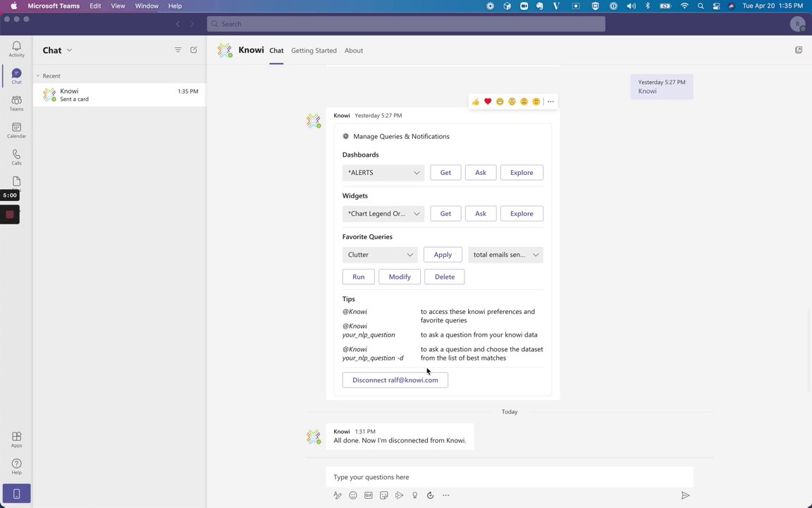Expand the Widgets *Chart Legend dropdown

(383, 214)
